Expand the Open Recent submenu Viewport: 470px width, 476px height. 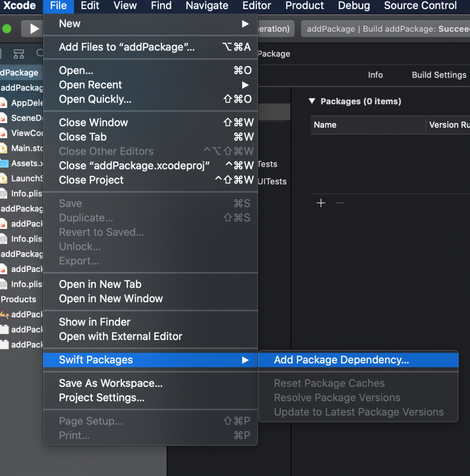pyautogui.click(x=151, y=85)
